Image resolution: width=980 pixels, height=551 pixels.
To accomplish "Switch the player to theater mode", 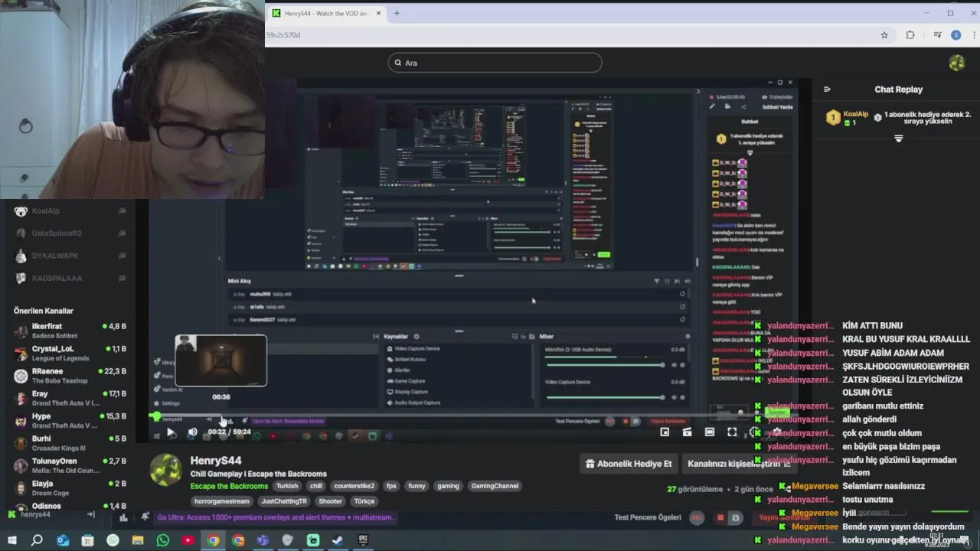I will pyautogui.click(x=710, y=432).
